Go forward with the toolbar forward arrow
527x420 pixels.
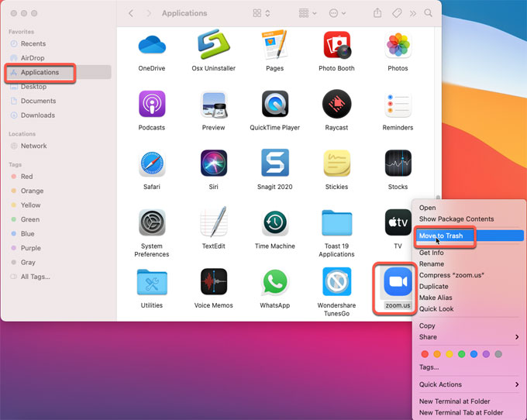(149, 13)
